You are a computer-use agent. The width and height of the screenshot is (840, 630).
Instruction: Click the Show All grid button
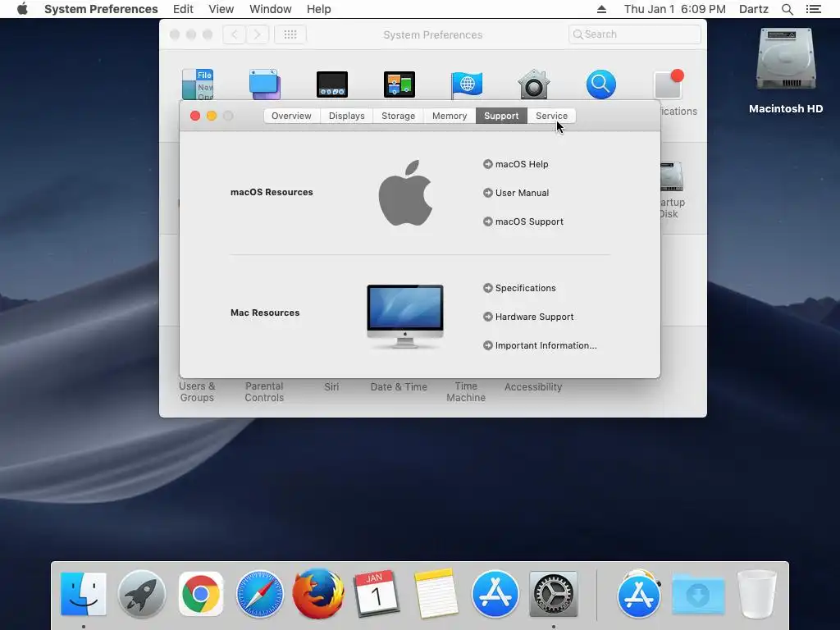(290, 34)
